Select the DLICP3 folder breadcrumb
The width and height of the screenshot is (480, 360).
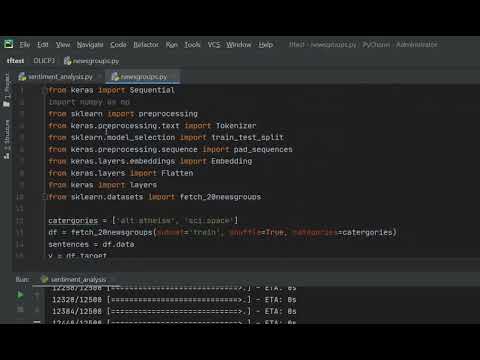pos(44,61)
